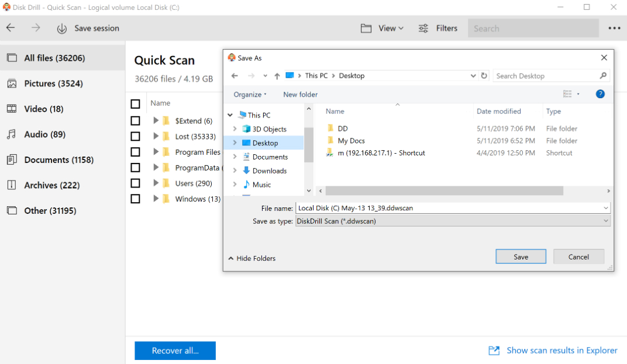Click the New folder button
The image size is (627, 364).
tap(300, 94)
